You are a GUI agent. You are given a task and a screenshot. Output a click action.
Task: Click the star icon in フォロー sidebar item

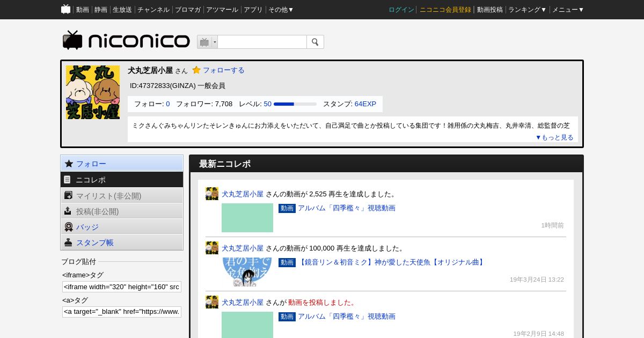coord(69,164)
